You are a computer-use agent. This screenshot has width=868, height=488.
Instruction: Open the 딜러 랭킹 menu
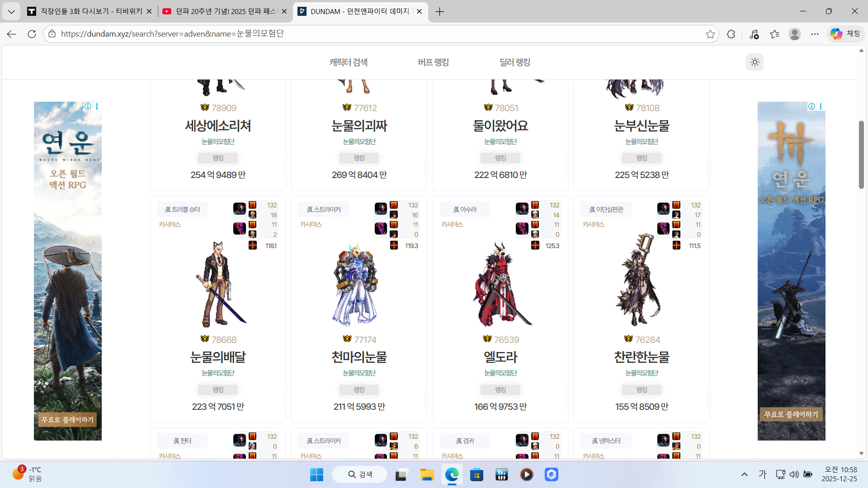pos(514,62)
